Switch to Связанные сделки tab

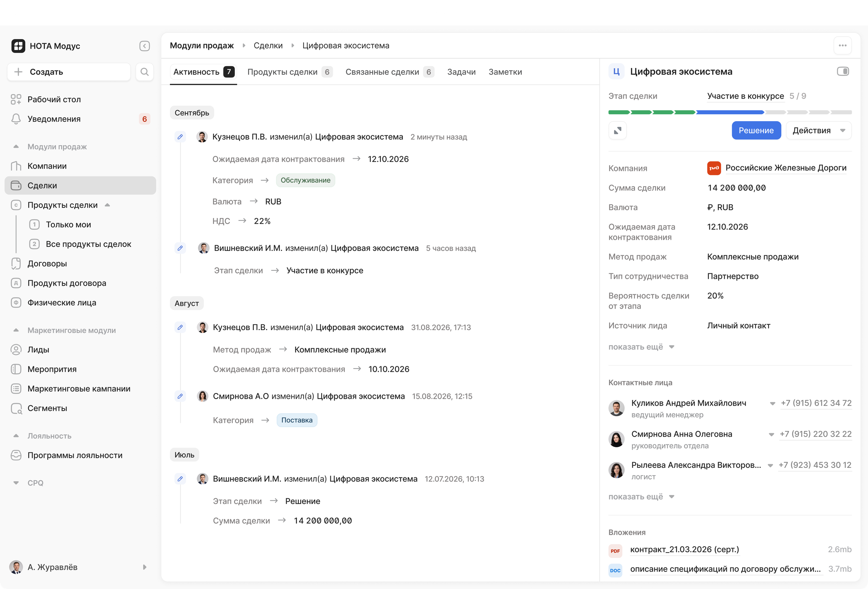[x=390, y=72]
